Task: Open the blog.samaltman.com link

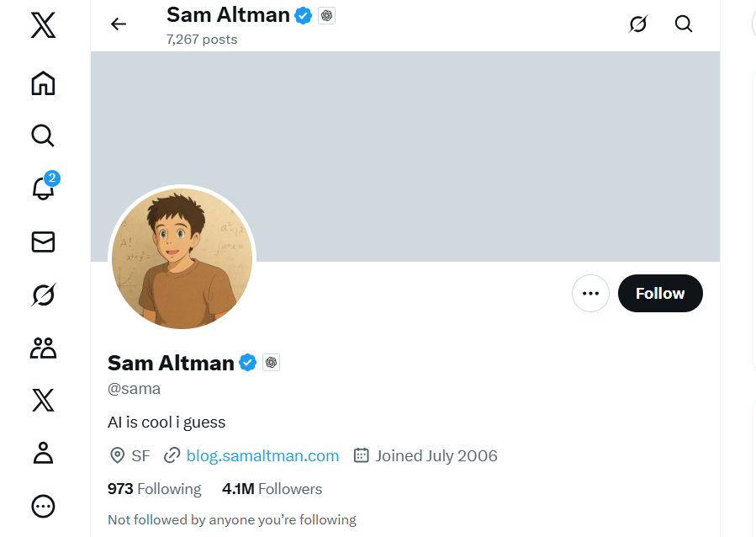Action: 262,455
